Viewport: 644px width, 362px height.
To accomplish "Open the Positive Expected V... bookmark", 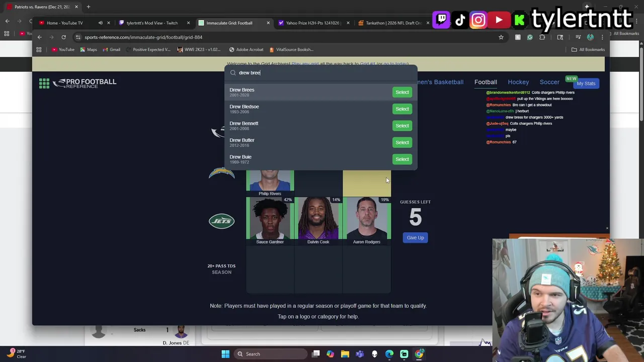I will point(148,49).
